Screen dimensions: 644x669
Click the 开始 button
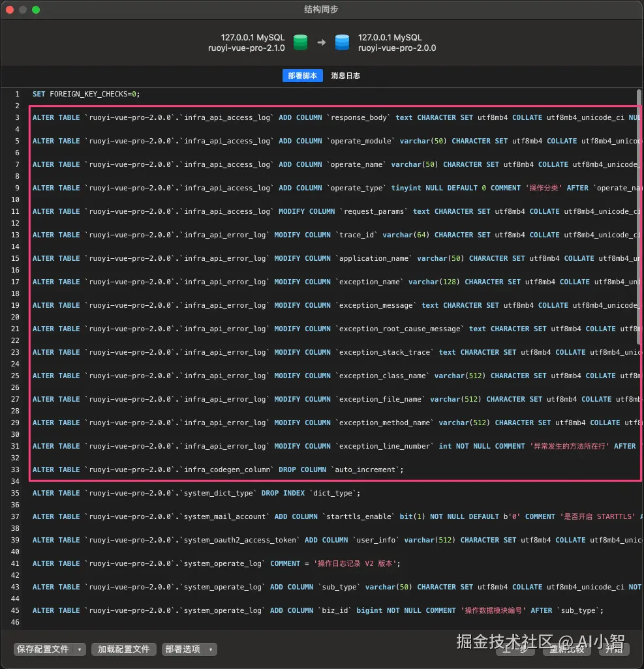tap(614, 649)
